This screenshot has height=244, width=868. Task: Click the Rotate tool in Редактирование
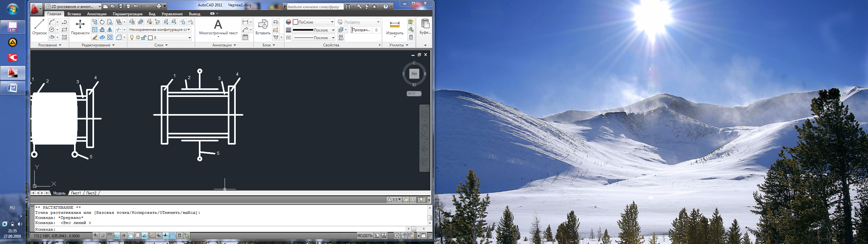pos(102,22)
